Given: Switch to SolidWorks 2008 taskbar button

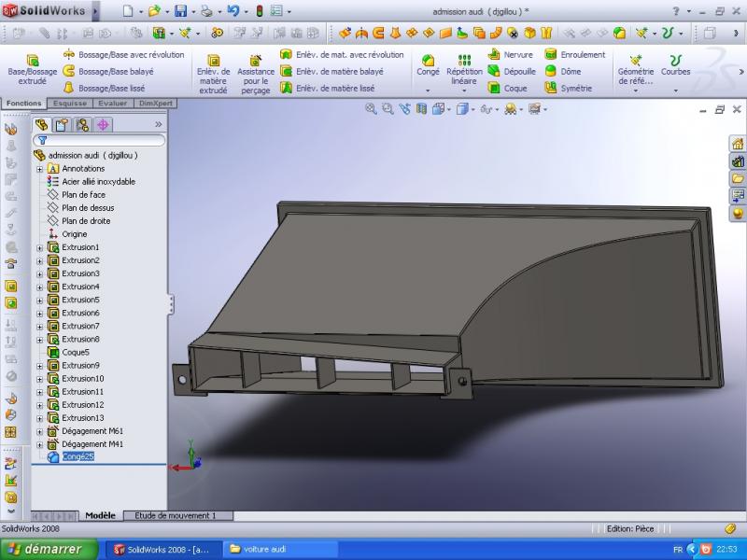Looking at the screenshot, I should click(x=162, y=550).
